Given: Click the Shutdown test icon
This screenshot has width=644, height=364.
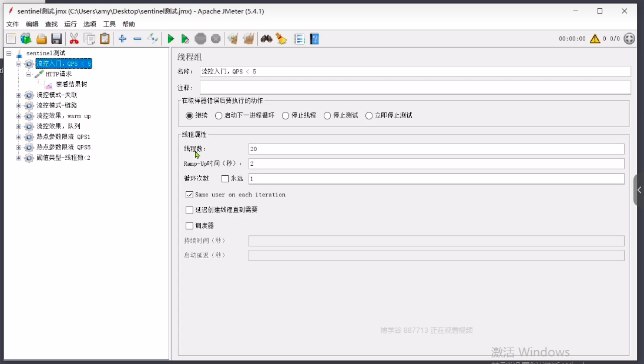Looking at the screenshot, I should (216, 39).
